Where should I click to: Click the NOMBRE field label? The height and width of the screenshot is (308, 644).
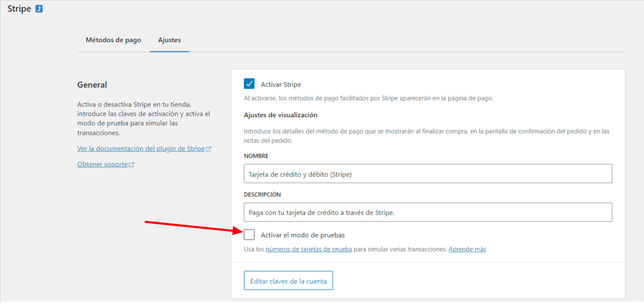point(256,156)
